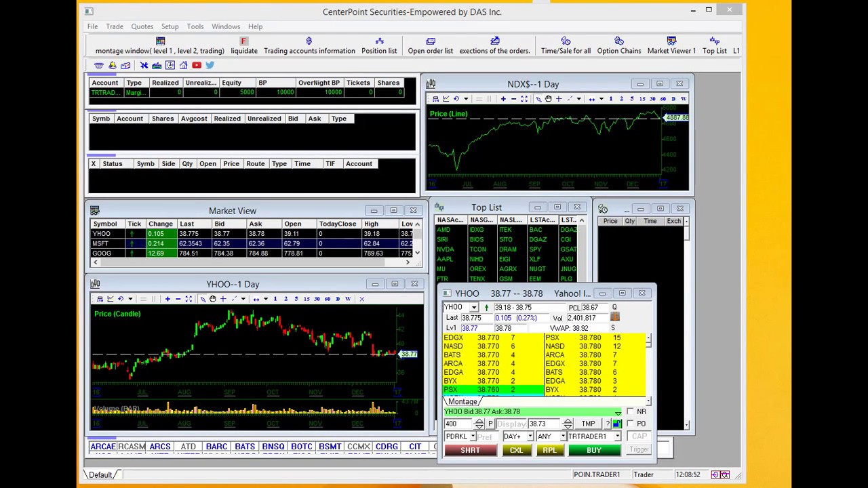Set YHOO chart to 60 minute interval
The height and width of the screenshot is (488, 868).
click(328, 299)
